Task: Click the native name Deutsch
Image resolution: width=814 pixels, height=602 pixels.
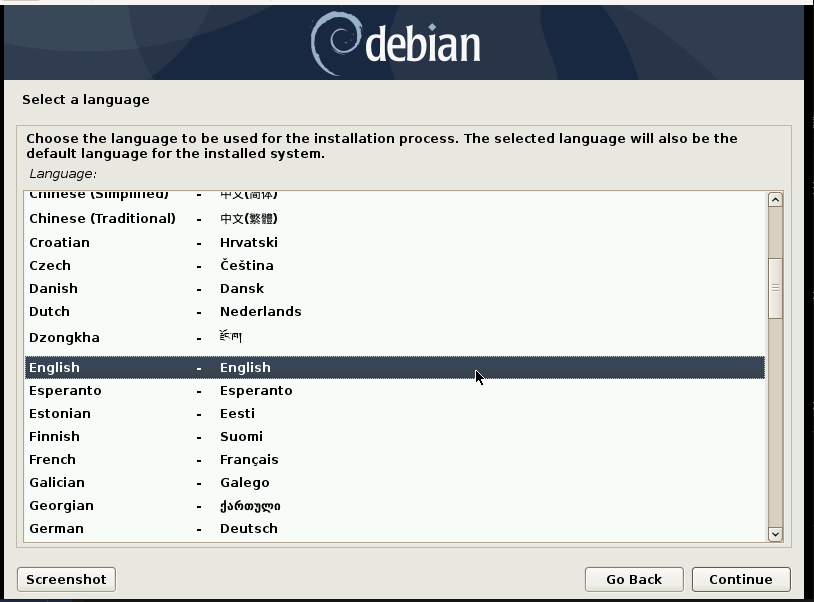Action: (249, 528)
